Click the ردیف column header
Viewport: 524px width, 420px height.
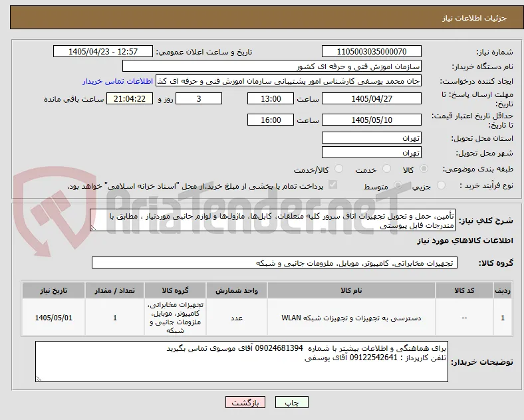click(x=503, y=290)
